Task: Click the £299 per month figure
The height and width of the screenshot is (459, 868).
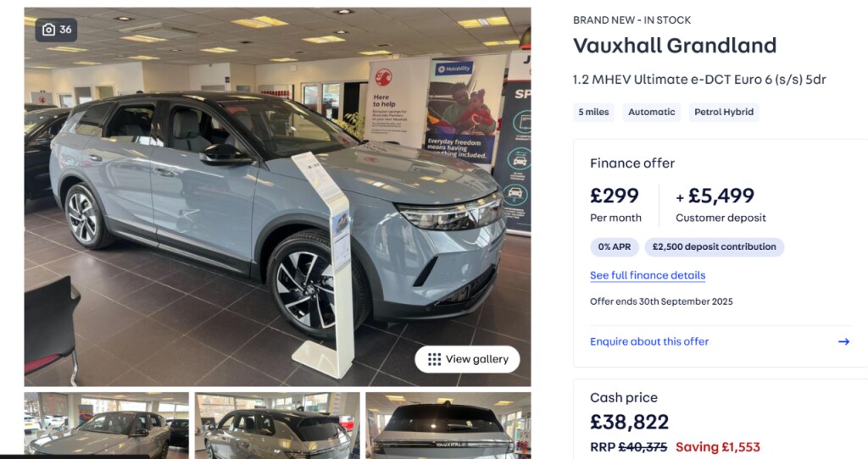Action: pyautogui.click(x=615, y=196)
